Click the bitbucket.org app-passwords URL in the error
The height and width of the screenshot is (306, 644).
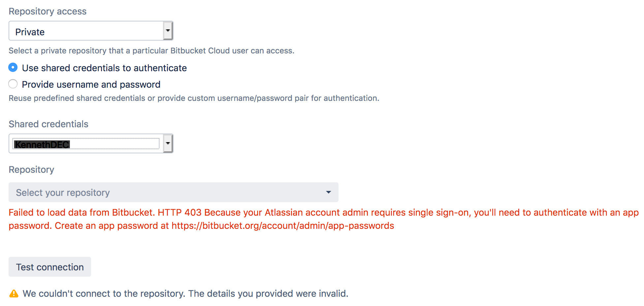283,226
